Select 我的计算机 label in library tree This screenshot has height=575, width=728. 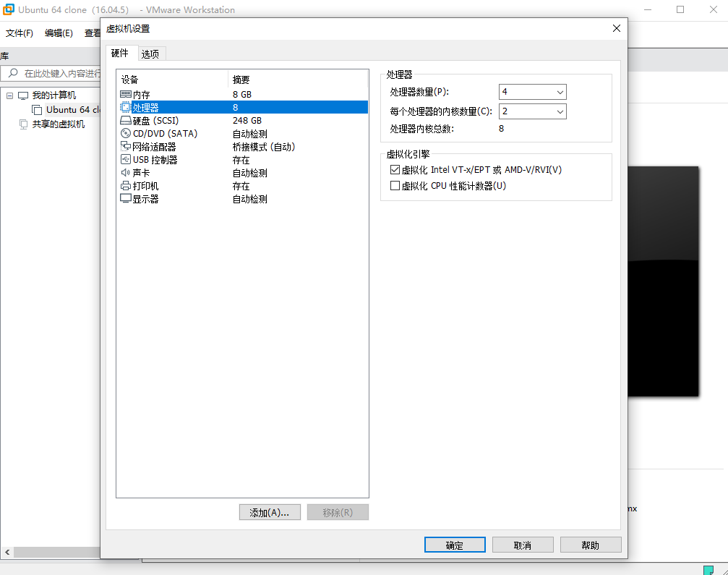click(53, 95)
